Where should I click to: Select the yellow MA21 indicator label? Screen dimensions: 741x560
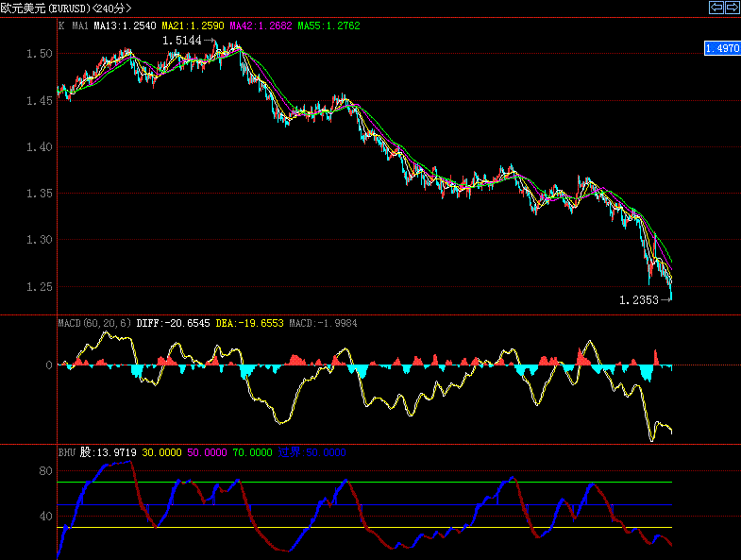(193, 26)
